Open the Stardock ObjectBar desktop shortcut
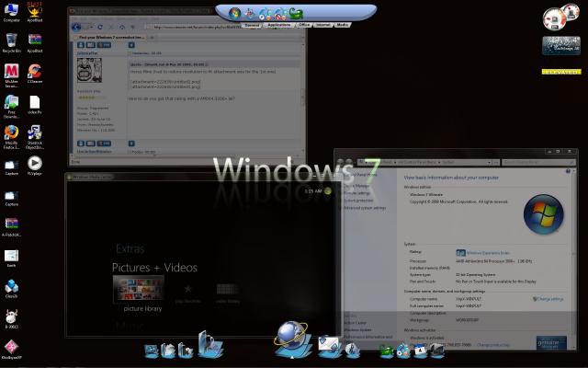This screenshot has width=588, height=368. tap(35, 137)
